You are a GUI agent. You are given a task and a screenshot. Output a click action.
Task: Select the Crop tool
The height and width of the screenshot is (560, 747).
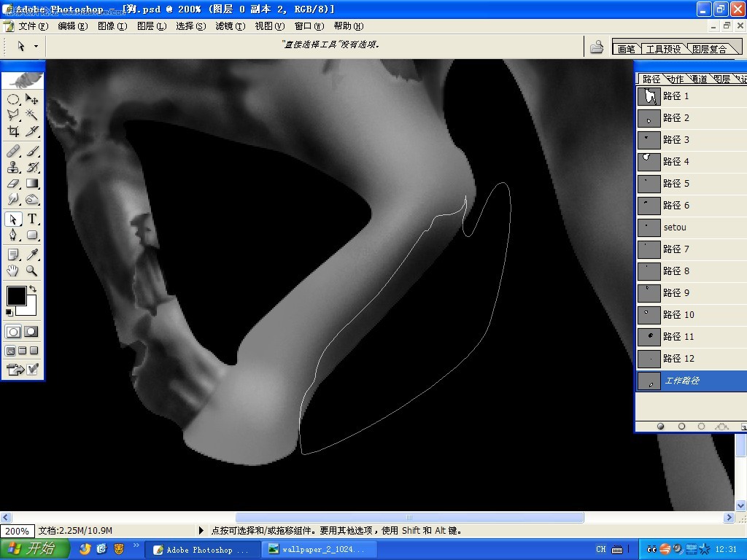[x=13, y=131]
